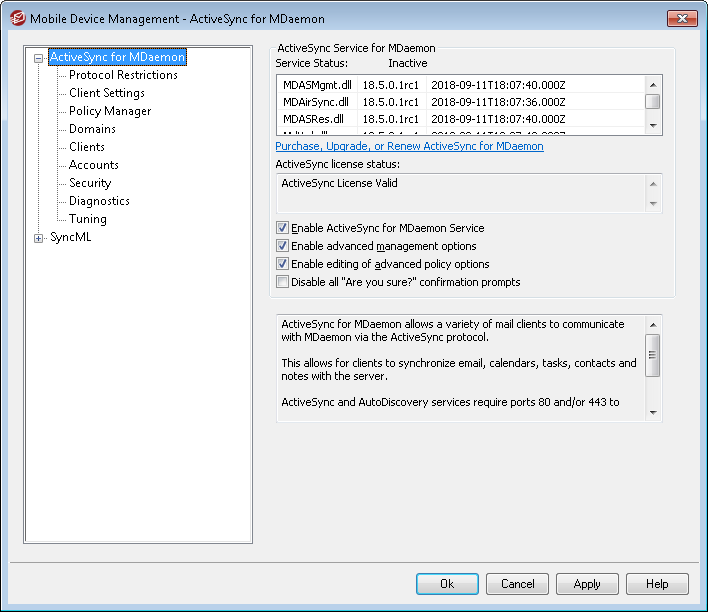
Task: Click up arrow of description text scrollbar
Action: [x=653, y=325]
